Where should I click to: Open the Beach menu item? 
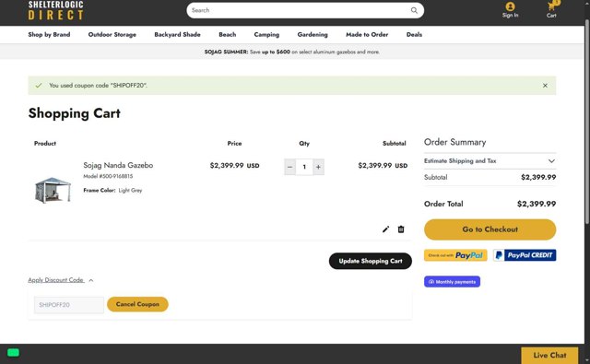pyautogui.click(x=228, y=35)
